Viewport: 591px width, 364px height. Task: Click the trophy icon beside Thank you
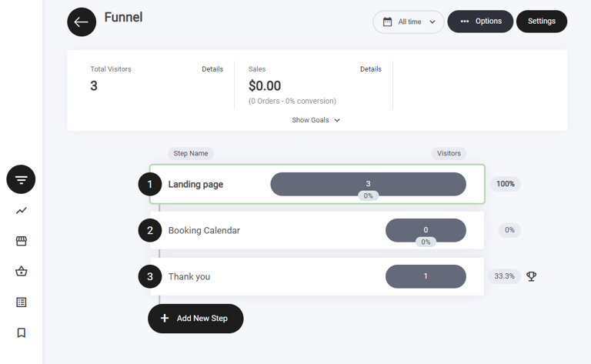[x=531, y=276]
